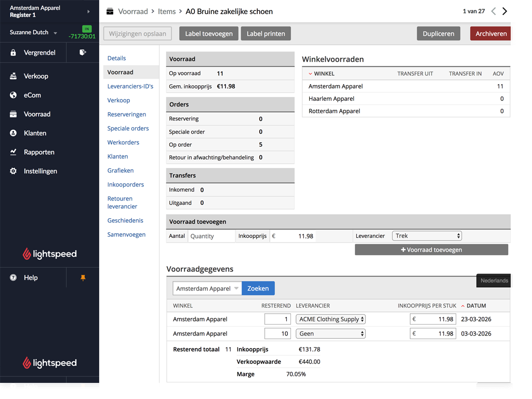
Task: Click the Label toevoegen button
Action: pos(209,34)
